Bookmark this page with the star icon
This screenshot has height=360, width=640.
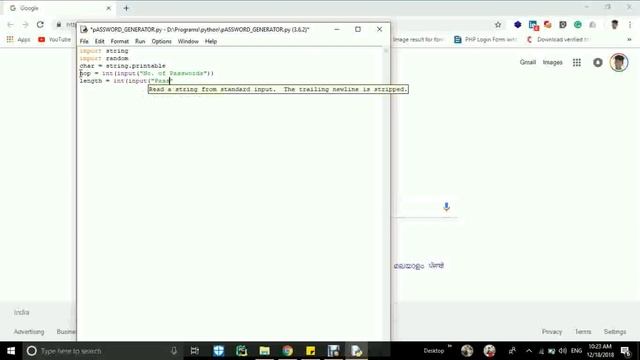click(x=498, y=25)
